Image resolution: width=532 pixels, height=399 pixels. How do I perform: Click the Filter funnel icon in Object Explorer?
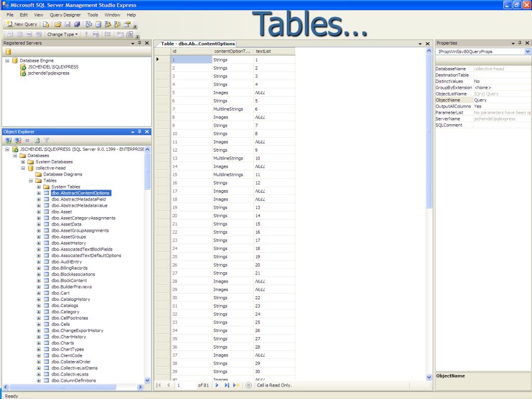tap(46, 140)
